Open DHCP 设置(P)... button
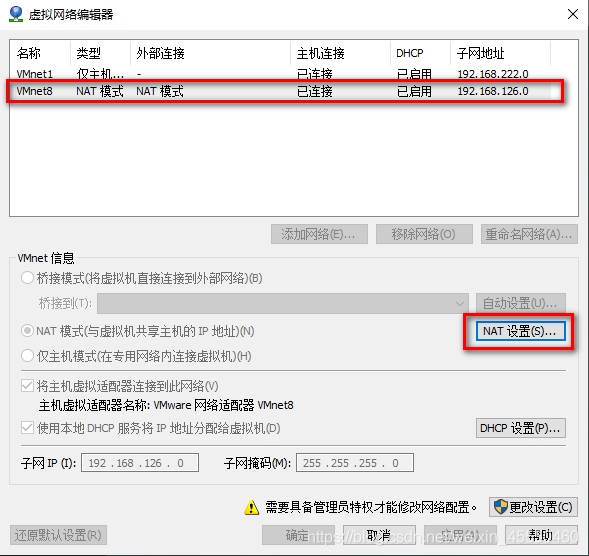 click(x=520, y=428)
